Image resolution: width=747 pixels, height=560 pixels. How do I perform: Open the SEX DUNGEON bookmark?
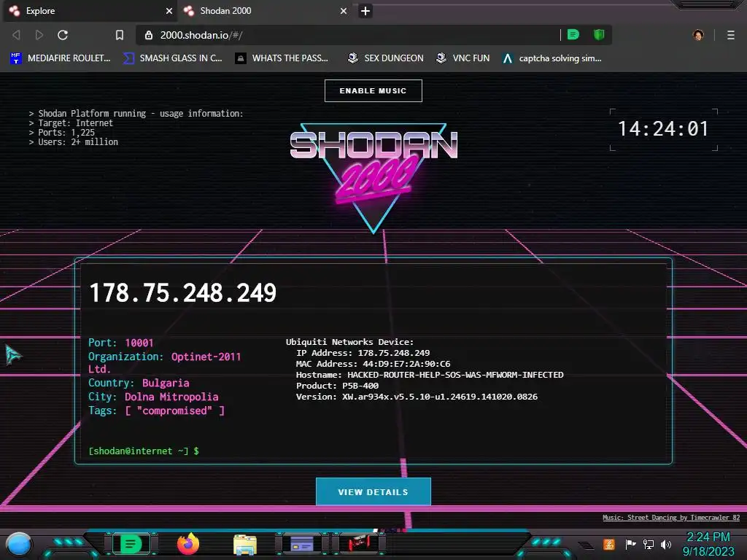386,58
